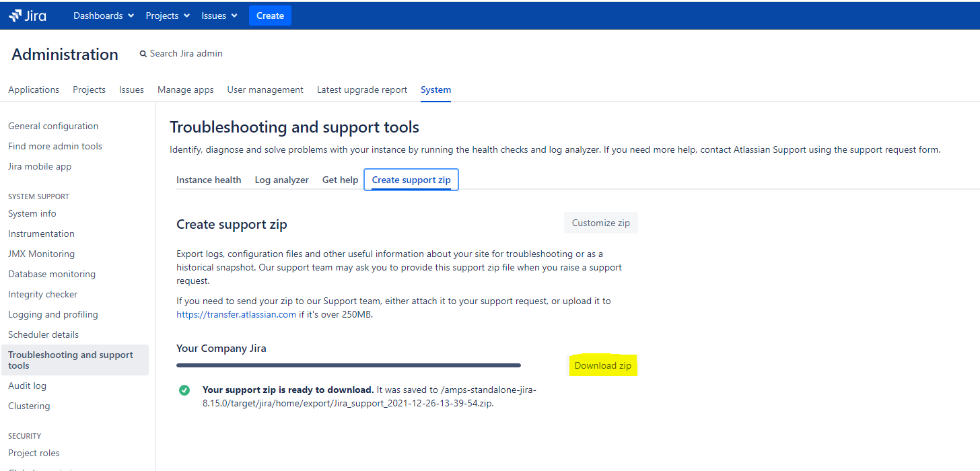980x471 pixels.
Task: Open System info in sidebar
Action: [x=32, y=213]
